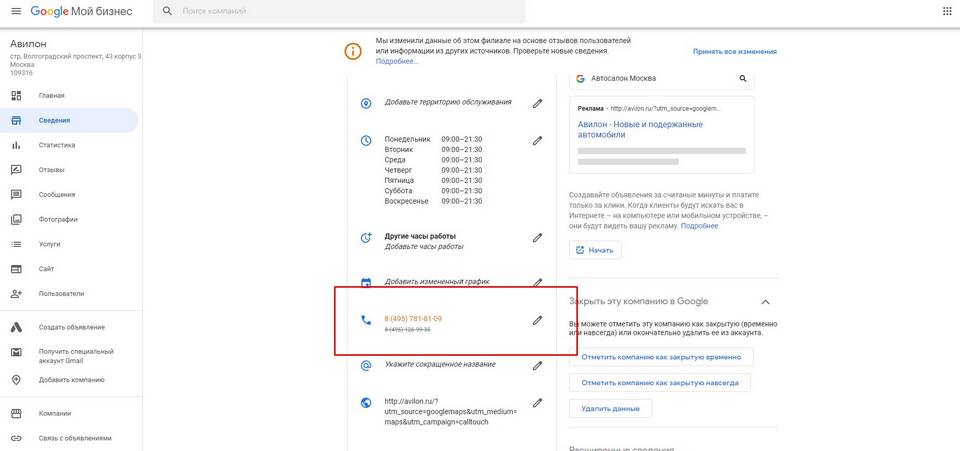Edit Другие часы работы pencil icon
Viewport: 960px width, 451px height.
[x=537, y=237]
